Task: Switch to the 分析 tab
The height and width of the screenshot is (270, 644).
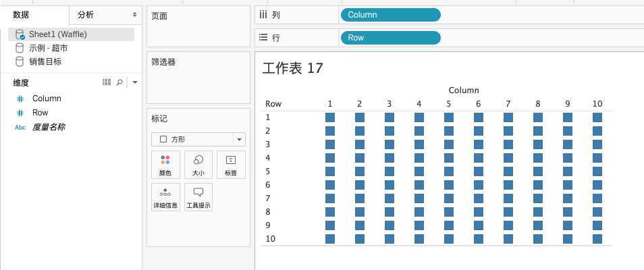Action: 86,14
